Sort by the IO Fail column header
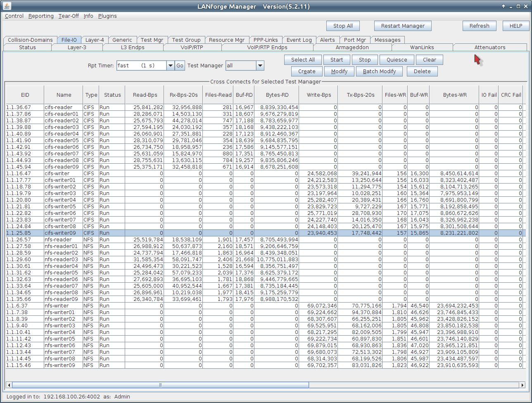The image size is (532, 403). [x=489, y=95]
